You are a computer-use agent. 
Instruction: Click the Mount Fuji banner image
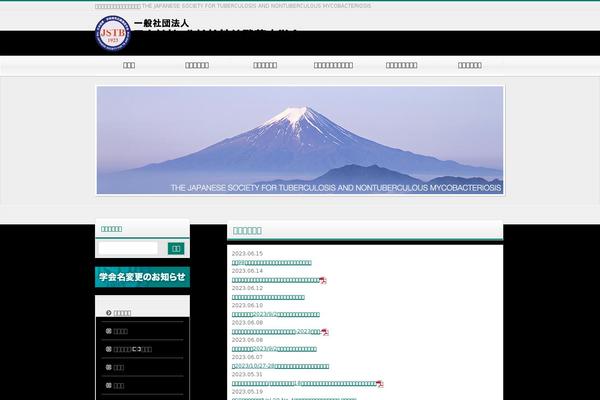pos(300,140)
